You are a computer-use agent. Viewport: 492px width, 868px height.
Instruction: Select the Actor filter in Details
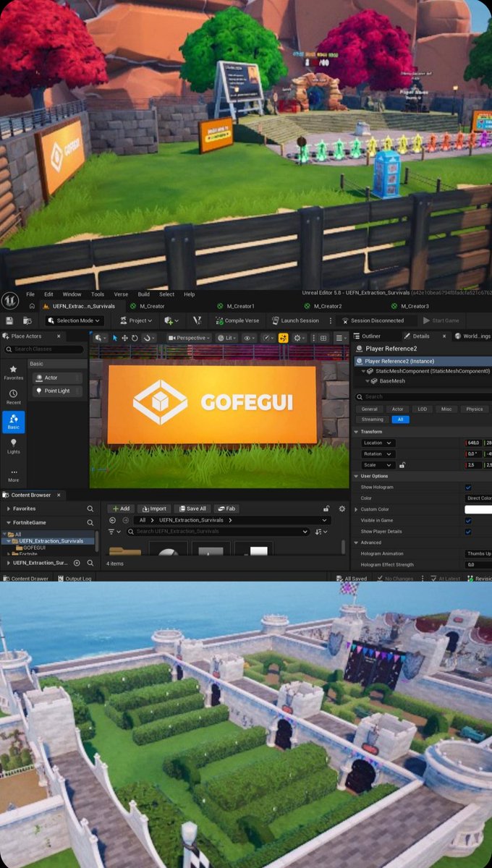click(x=397, y=409)
